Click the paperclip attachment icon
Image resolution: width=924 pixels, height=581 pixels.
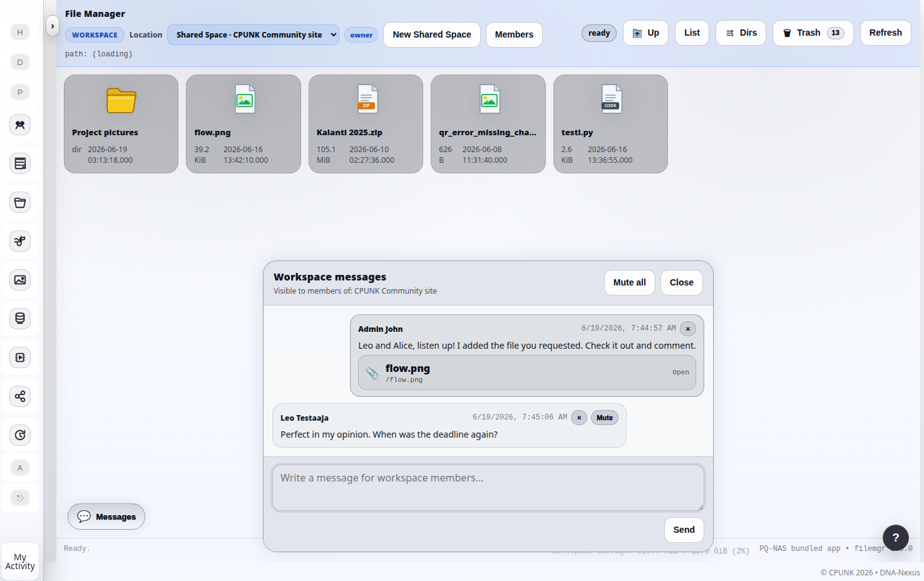pyautogui.click(x=372, y=373)
